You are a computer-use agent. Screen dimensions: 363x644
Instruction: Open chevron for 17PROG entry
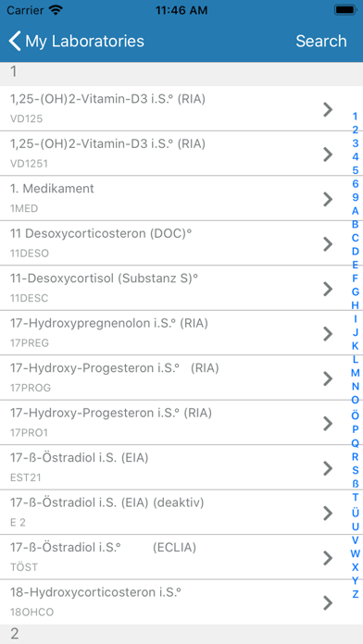[328, 378]
